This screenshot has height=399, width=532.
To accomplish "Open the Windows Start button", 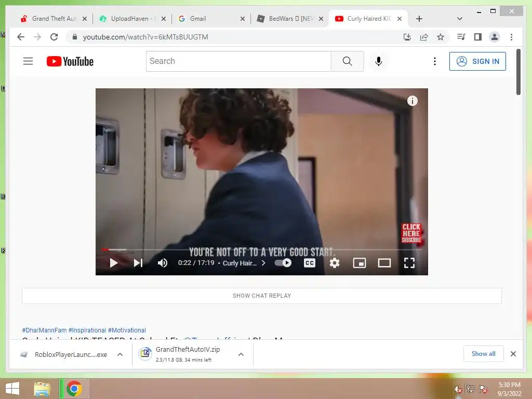I will (12, 389).
